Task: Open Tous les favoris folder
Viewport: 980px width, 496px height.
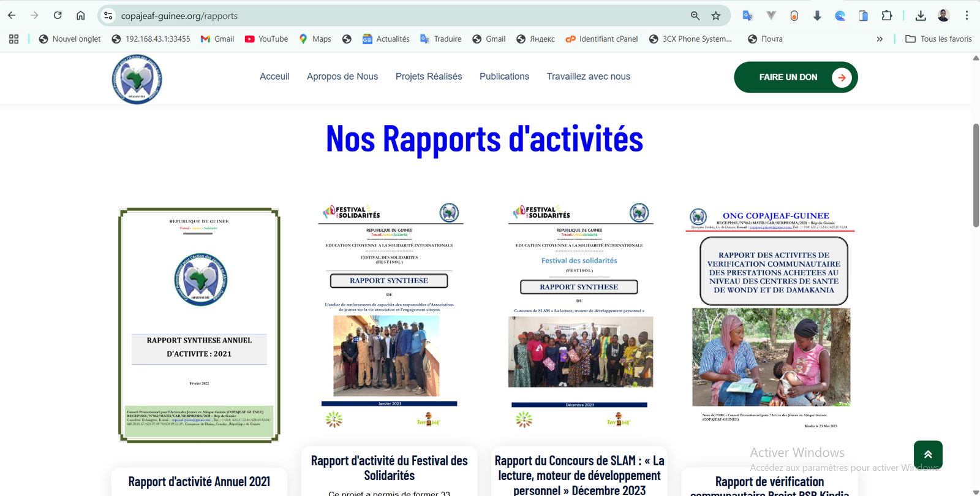Action: pos(938,39)
